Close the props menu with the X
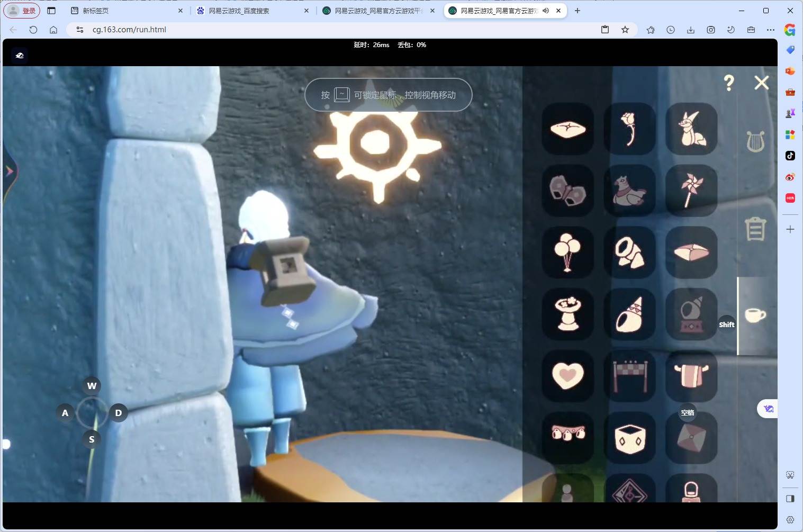The image size is (803, 532). tap(762, 83)
